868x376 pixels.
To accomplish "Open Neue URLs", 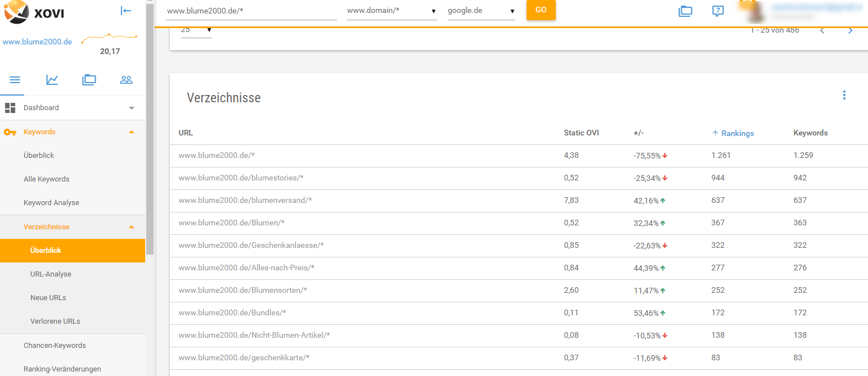I will (48, 298).
